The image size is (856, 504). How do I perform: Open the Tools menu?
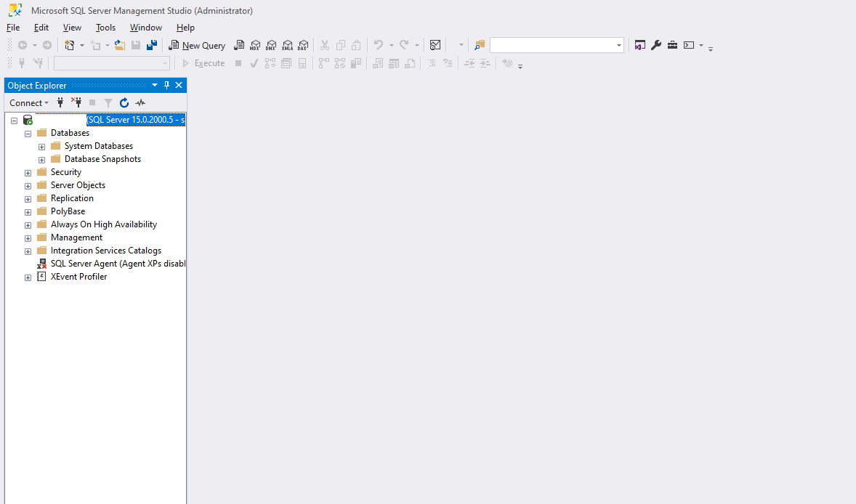[x=105, y=27]
